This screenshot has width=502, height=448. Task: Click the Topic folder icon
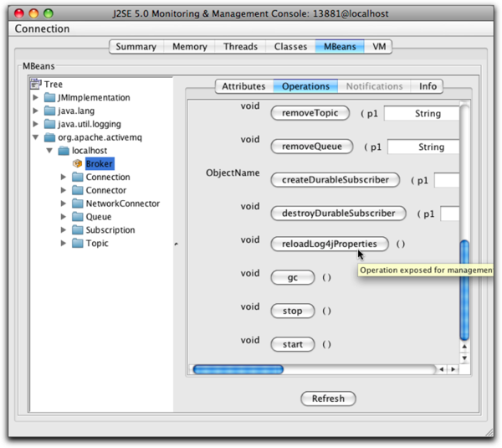77,244
